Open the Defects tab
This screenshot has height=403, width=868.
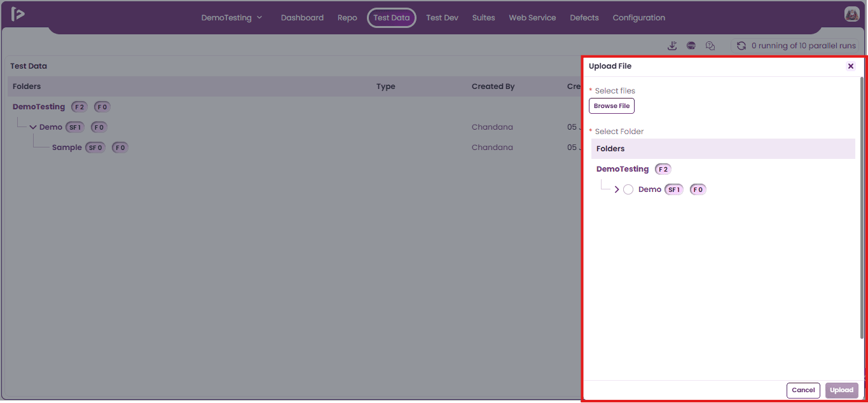[584, 18]
